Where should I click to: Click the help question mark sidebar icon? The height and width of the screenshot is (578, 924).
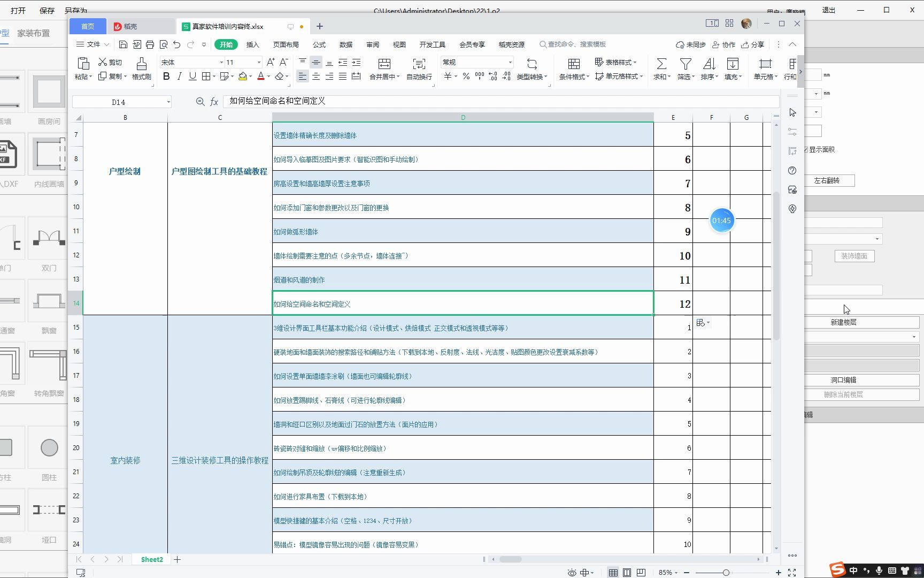(792, 171)
